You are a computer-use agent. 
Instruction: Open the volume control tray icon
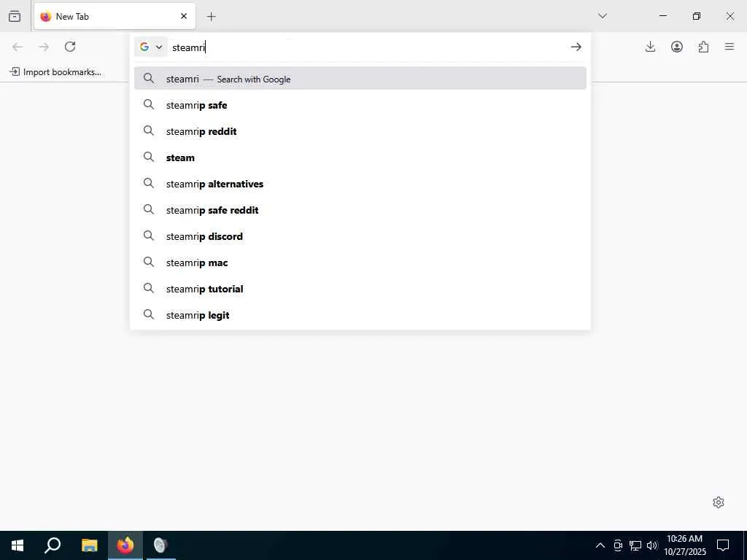pyautogui.click(x=652, y=545)
